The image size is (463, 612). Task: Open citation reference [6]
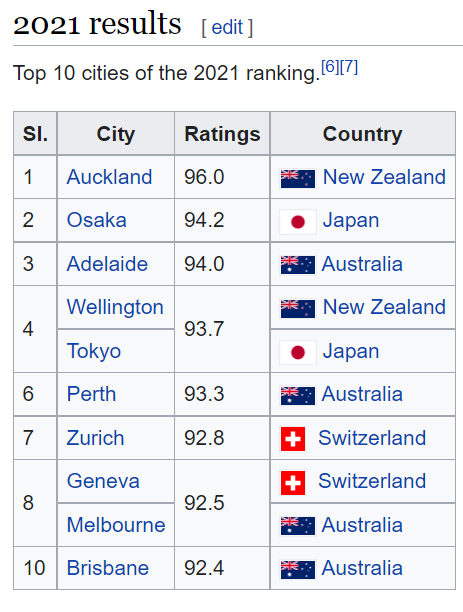[330, 67]
